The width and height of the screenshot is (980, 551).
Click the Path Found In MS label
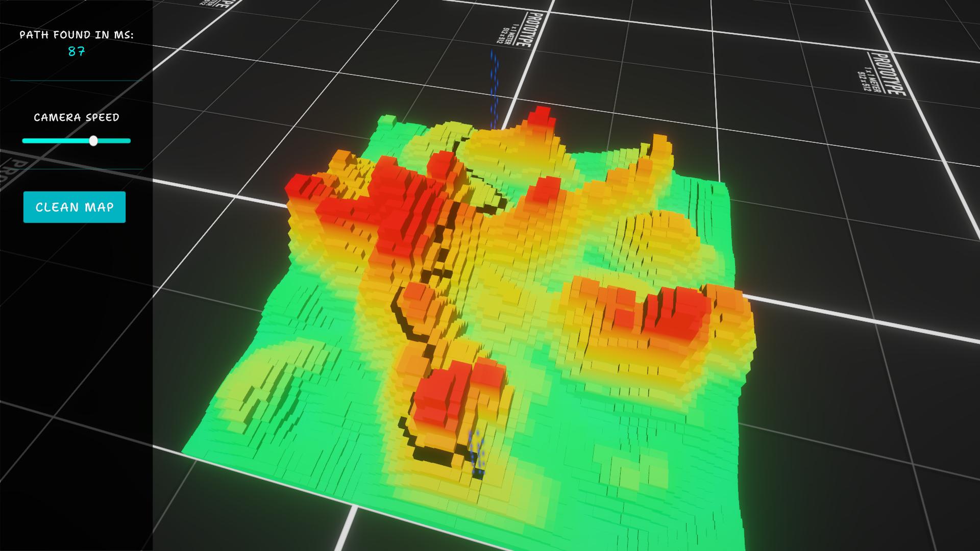point(77,35)
